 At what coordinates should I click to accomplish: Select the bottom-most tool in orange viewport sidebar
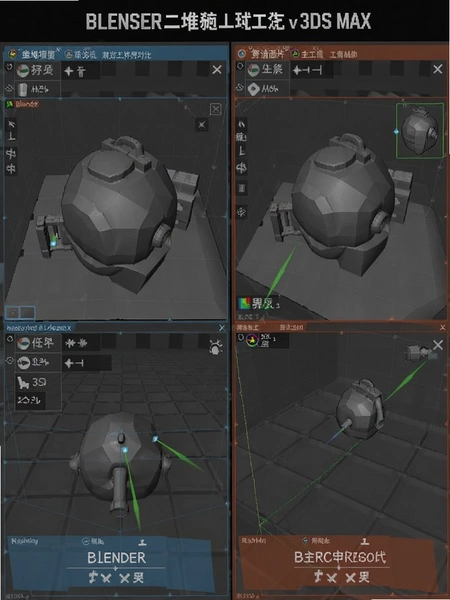(241, 211)
